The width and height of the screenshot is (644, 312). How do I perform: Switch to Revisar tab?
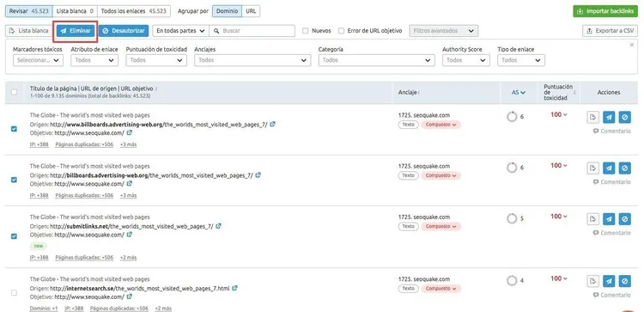[x=28, y=11]
